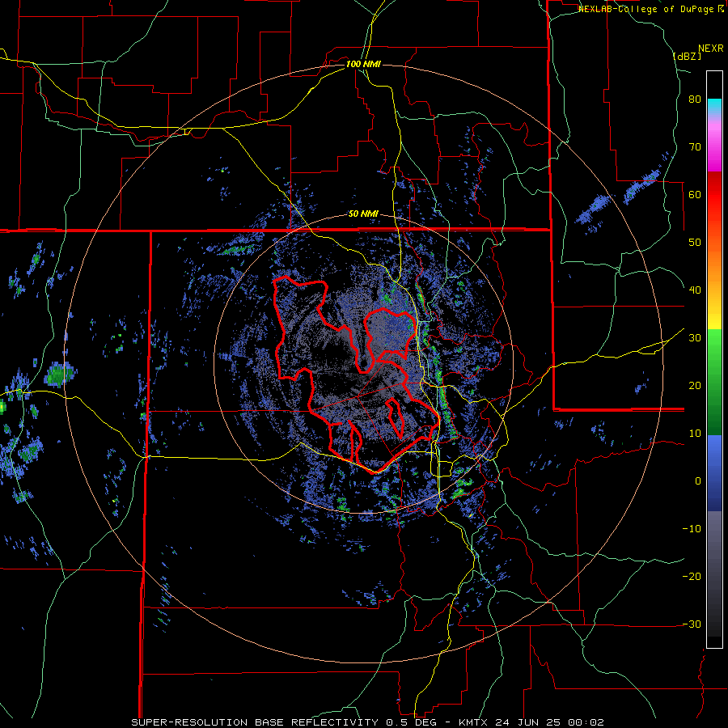This screenshot has width=728, height=728.
Task: Click the 60 dBZ scale value
Action: click(695, 195)
